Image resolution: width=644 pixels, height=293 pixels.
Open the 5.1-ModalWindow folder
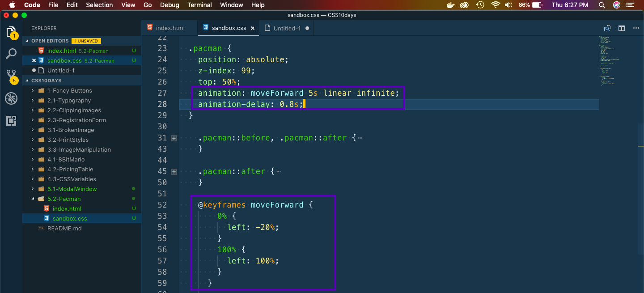pos(72,189)
